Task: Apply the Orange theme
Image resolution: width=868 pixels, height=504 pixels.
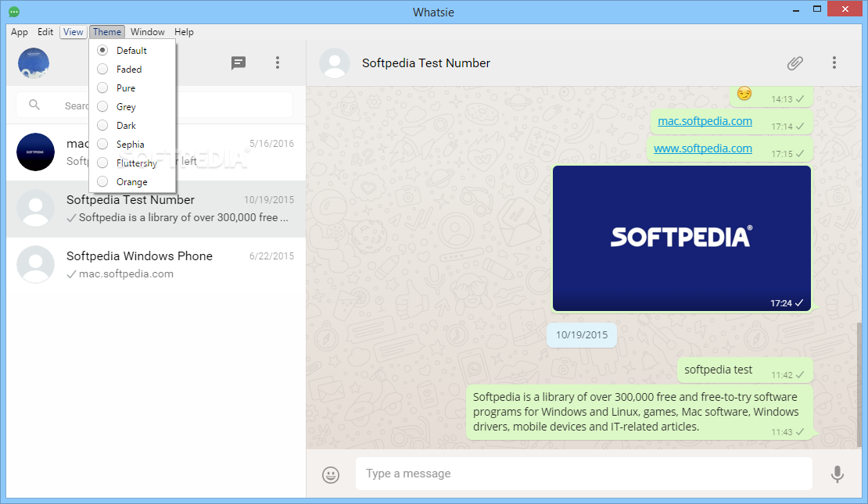Action: 132,182
